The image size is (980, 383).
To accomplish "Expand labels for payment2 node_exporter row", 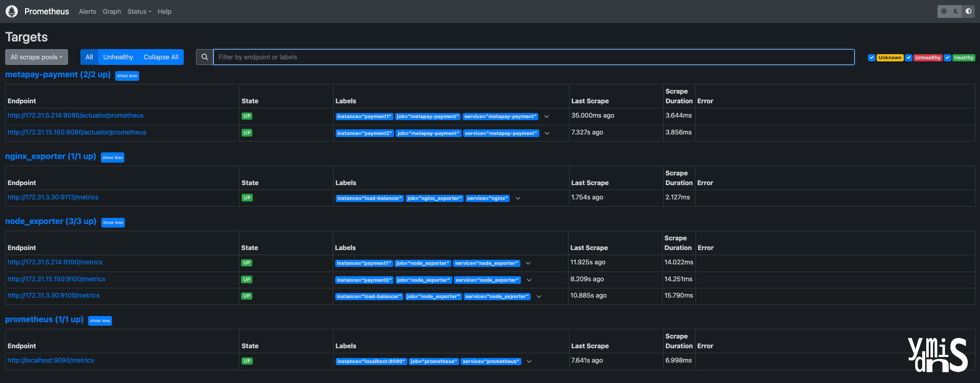I will [529, 280].
